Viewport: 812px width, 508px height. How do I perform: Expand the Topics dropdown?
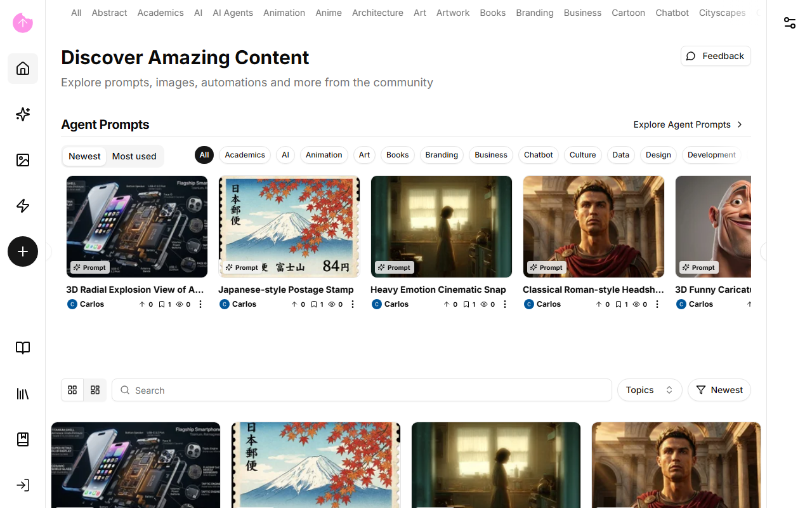[x=650, y=390]
